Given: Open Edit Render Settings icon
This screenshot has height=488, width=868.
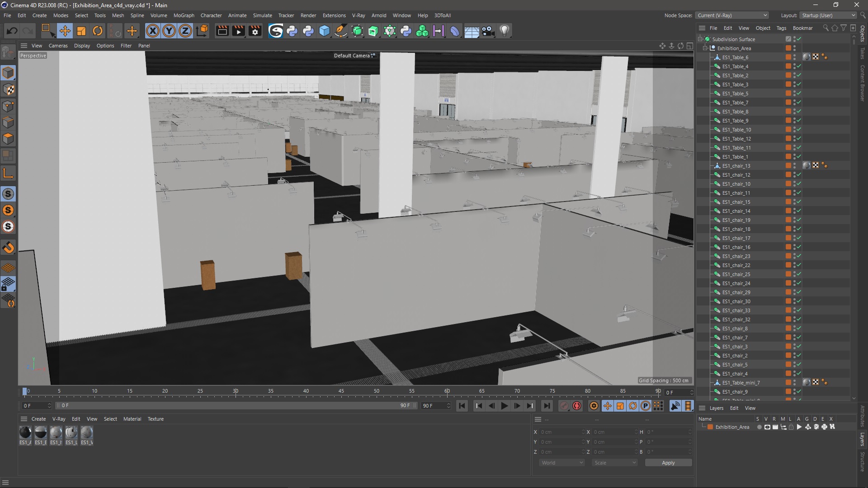Looking at the screenshot, I should click(x=255, y=31).
